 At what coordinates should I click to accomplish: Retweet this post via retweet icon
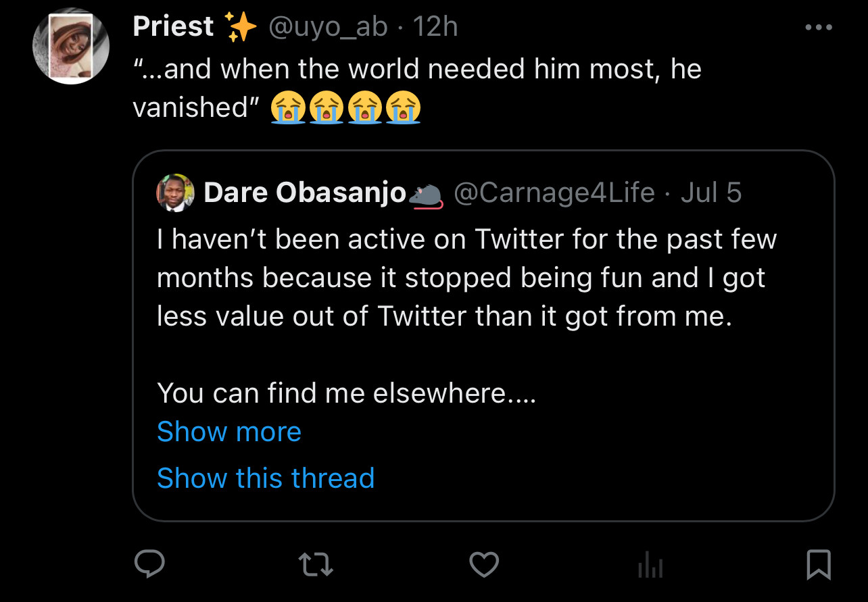(316, 564)
